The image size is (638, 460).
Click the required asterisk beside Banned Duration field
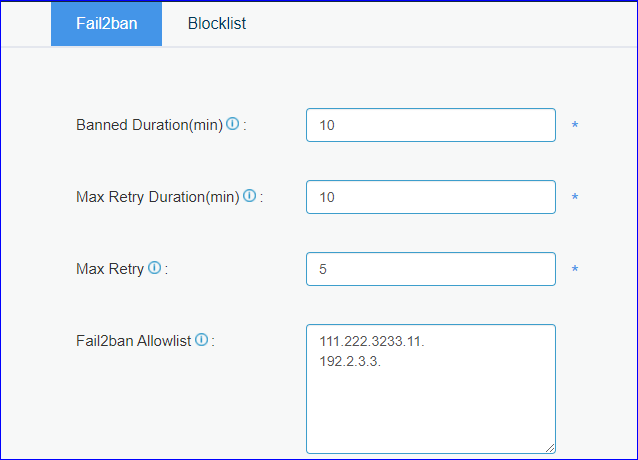[x=575, y=126]
